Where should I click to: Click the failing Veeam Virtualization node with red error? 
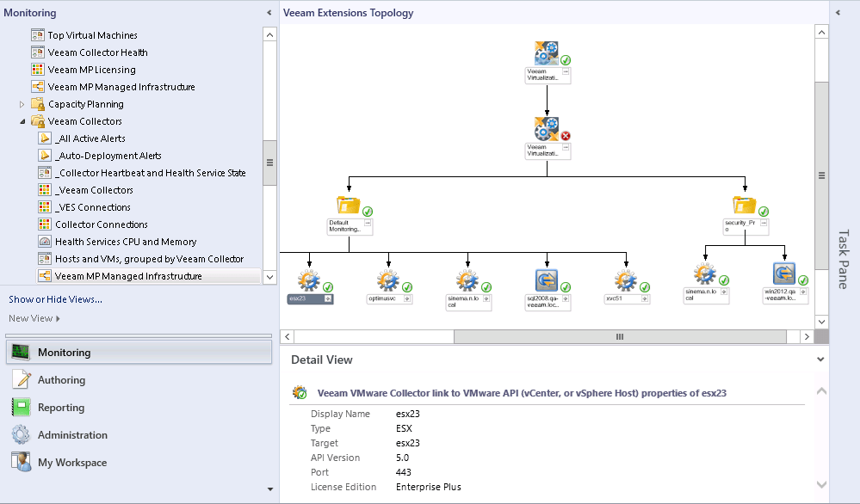click(x=548, y=127)
